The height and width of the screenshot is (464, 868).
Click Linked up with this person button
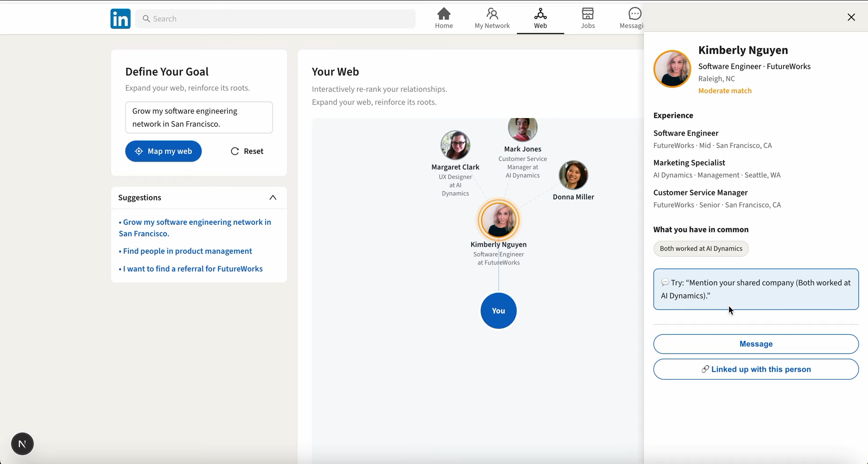[x=755, y=369]
